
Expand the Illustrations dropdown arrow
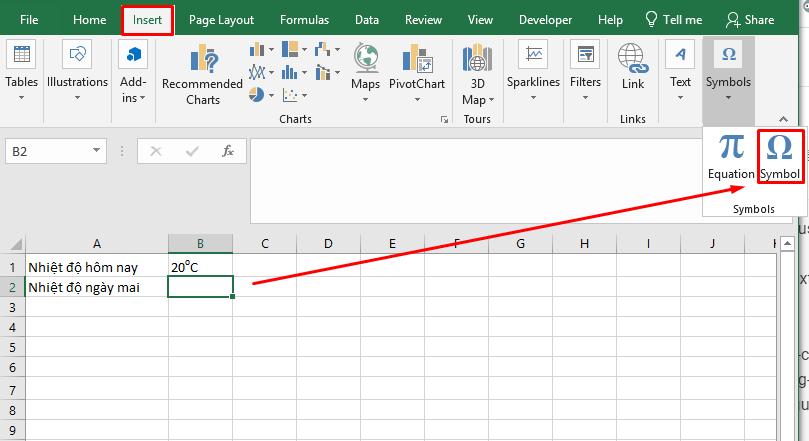coord(77,97)
